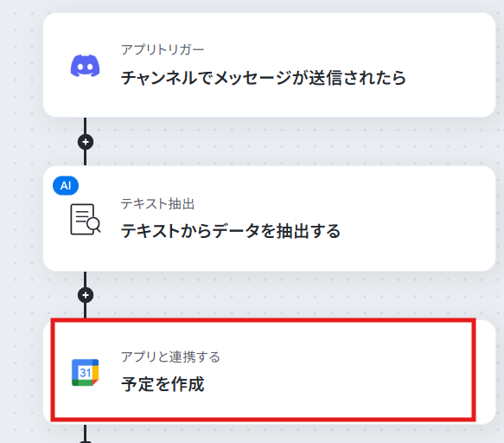Select the 予定を作成 title text
504x443 pixels.
point(163,384)
